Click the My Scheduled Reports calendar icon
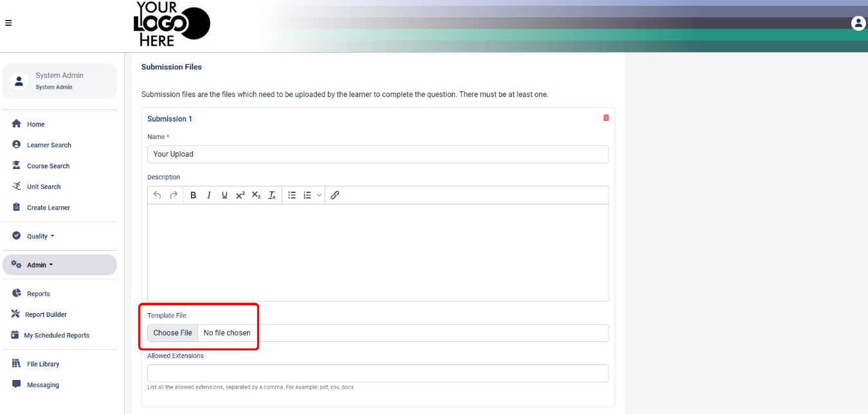Screen dimensions: 868x414 click(15, 335)
